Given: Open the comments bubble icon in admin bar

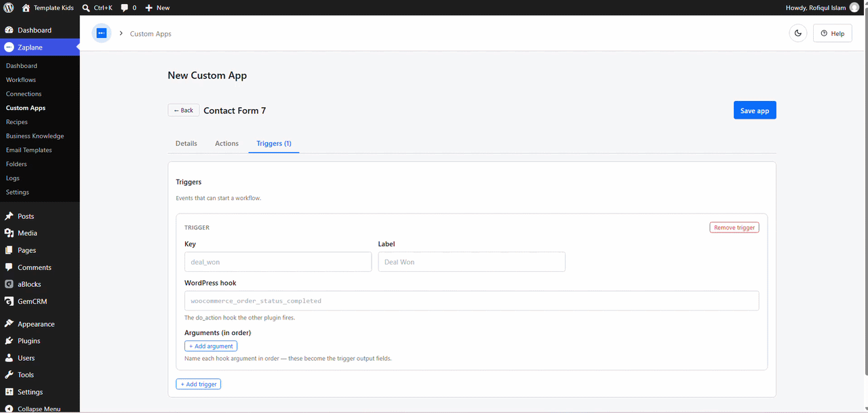Looking at the screenshot, I should (x=125, y=7).
